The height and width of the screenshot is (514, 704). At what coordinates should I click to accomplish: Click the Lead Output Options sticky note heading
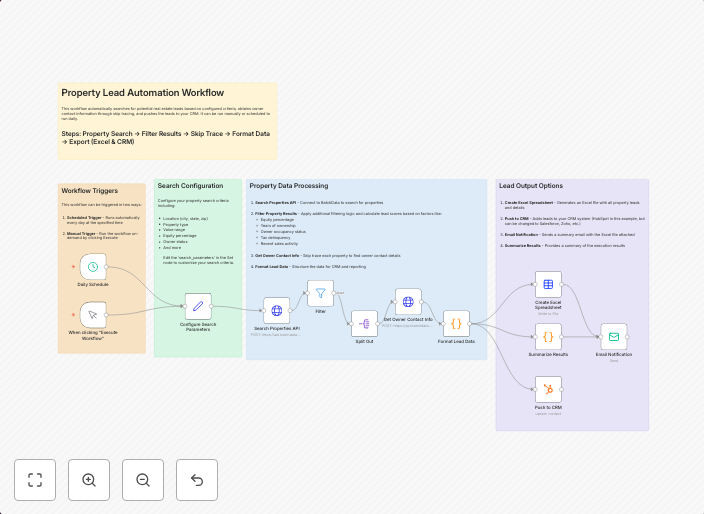click(x=538, y=186)
